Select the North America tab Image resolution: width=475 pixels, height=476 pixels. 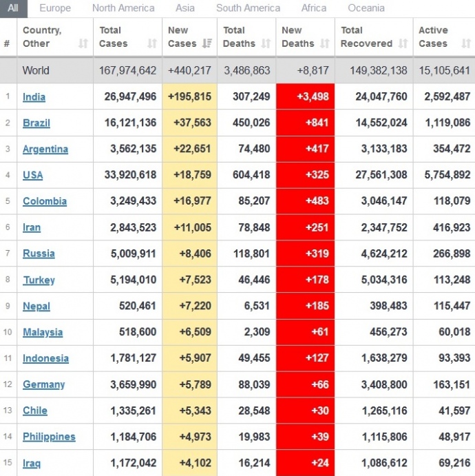pos(123,8)
